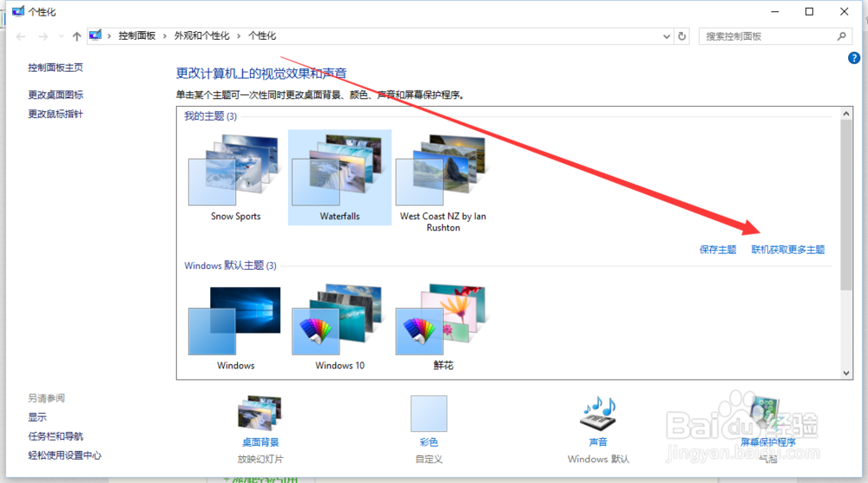This screenshot has height=483, width=868.
Task: Select the Snow Sports theme
Action: click(235, 177)
